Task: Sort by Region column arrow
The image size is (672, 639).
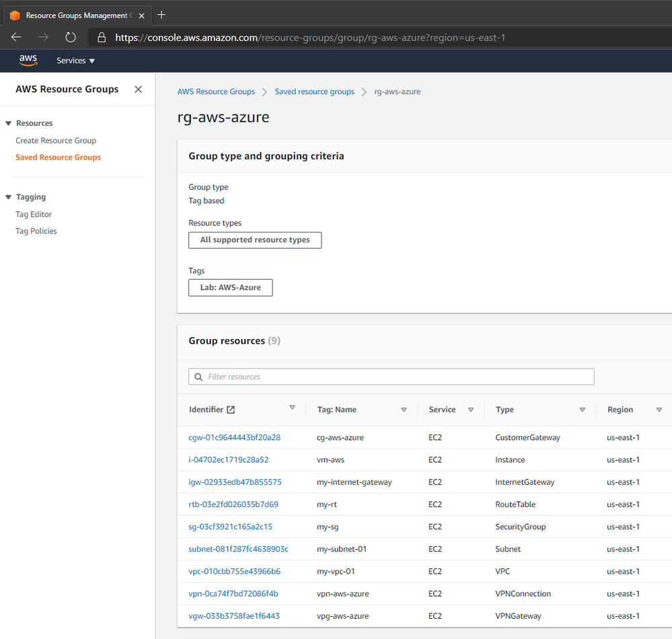Action: 659,410
